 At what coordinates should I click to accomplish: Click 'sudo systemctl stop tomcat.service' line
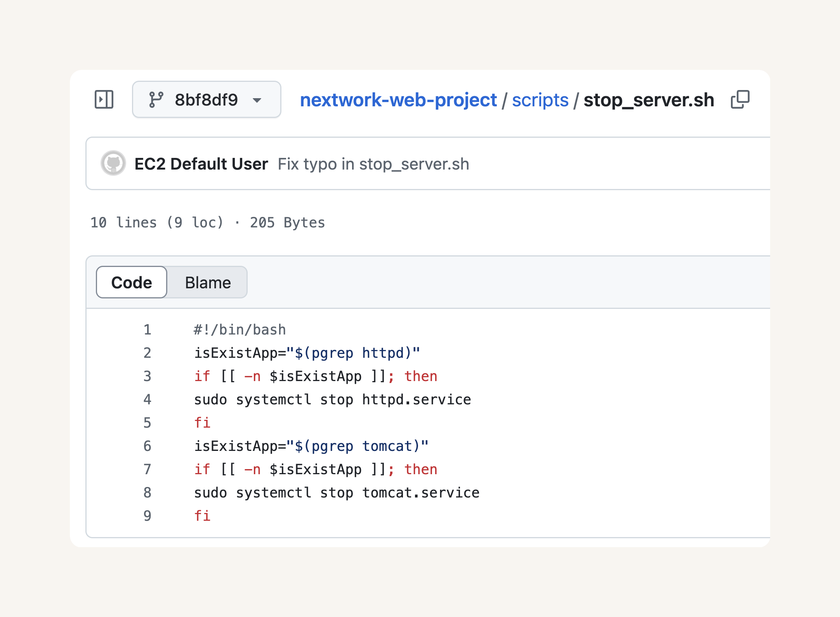[337, 492]
